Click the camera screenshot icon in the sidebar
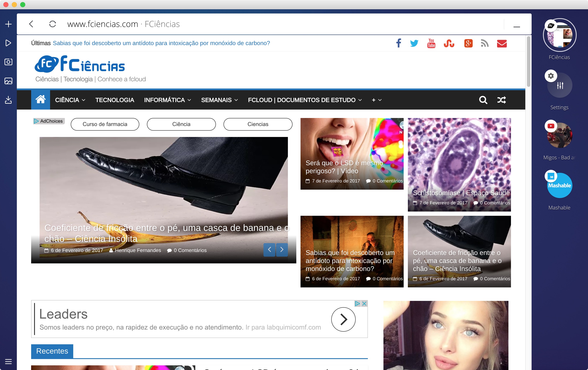 pyautogui.click(x=8, y=62)
